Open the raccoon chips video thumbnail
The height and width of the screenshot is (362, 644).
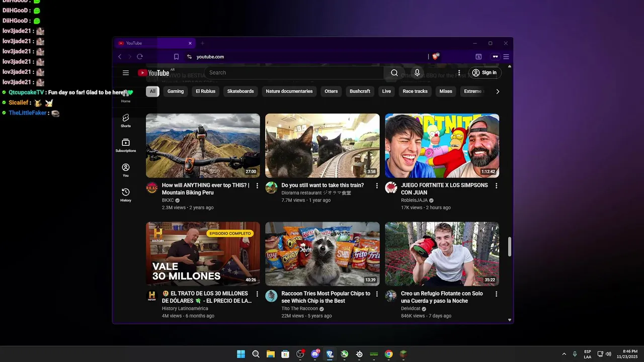[x=323, y=254]
